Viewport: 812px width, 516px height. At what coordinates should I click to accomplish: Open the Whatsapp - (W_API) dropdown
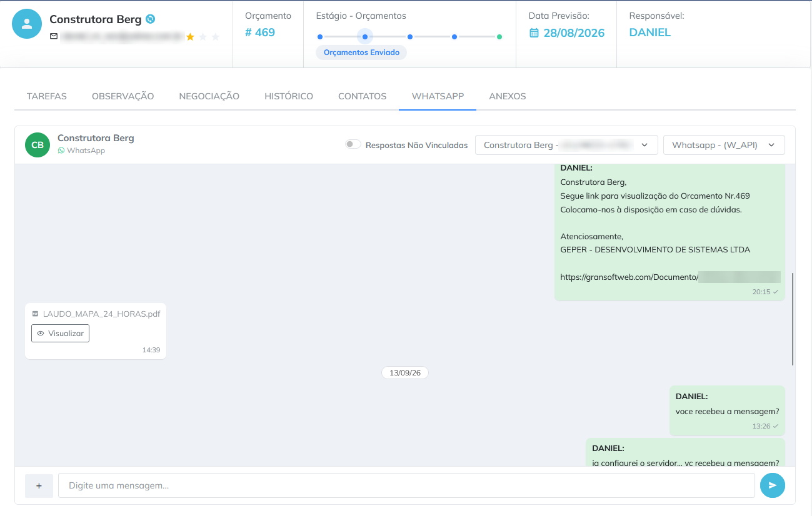(724, 145)
